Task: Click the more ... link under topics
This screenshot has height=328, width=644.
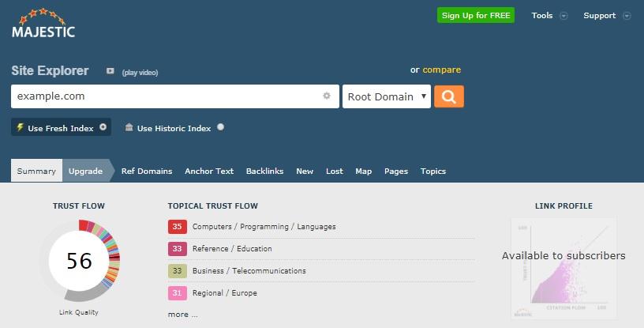Action: (x=182, y=314)
